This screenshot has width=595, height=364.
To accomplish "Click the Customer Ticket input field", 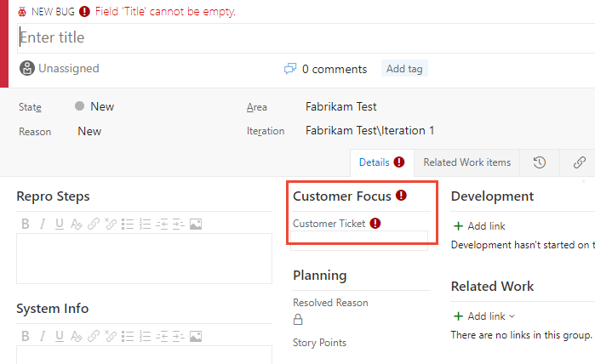I will (359, 242).
